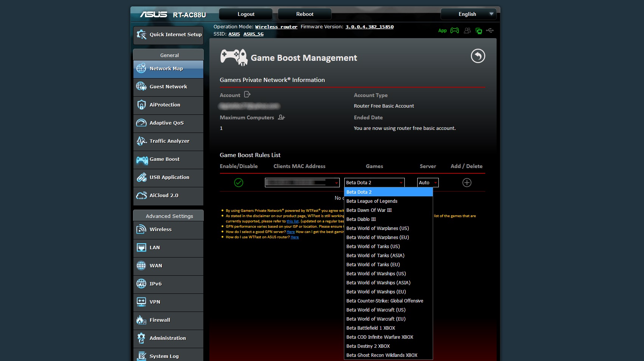Click the circular back arrow icon
Image resolution: width=644 pixels, height=361 pixels.
pyautogui.click(x=478, y=56)
